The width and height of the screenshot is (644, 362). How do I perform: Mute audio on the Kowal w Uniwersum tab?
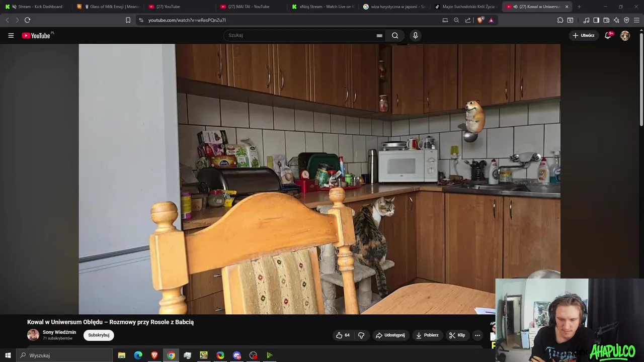click(515, 7)
